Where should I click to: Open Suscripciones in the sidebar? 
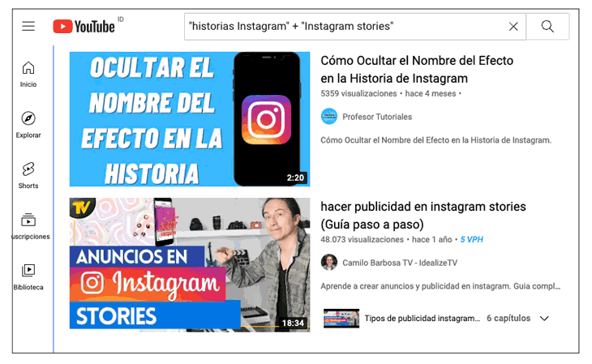click(29, 226)
